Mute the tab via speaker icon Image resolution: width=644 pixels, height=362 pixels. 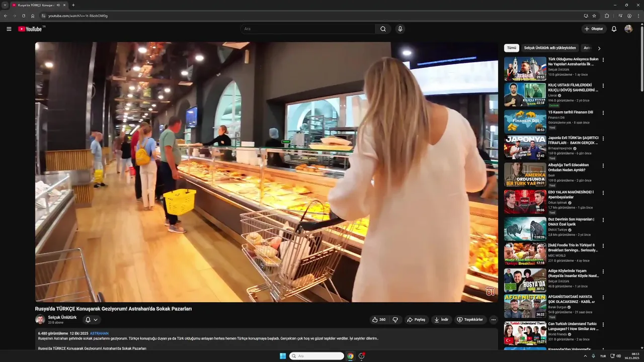58,5
